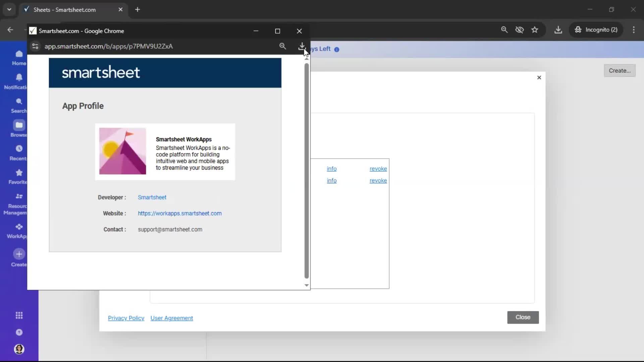Download the app profile page
Image resolution: width=644 pixels, height=362 pixels.
click(302, 46)
